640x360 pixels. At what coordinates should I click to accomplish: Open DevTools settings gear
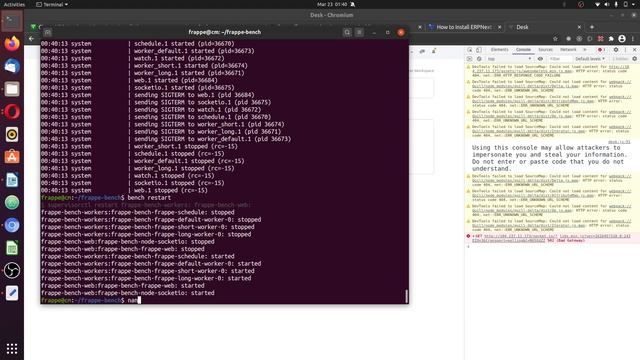616,50
